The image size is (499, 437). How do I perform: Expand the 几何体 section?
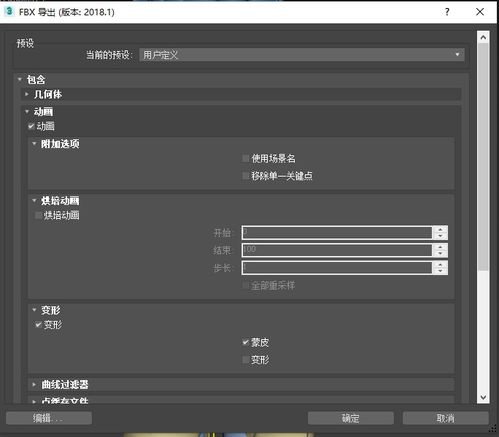(x=27, y=94)
